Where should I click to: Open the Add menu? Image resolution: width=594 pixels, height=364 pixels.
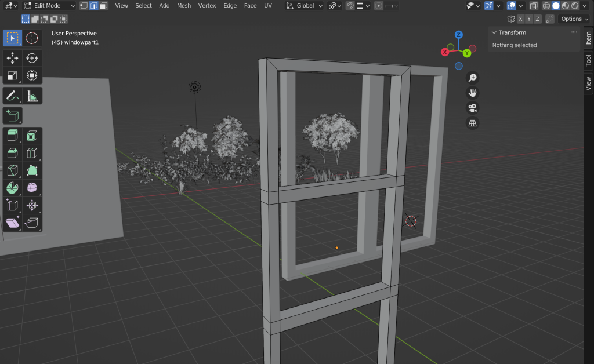coord(164,6)
